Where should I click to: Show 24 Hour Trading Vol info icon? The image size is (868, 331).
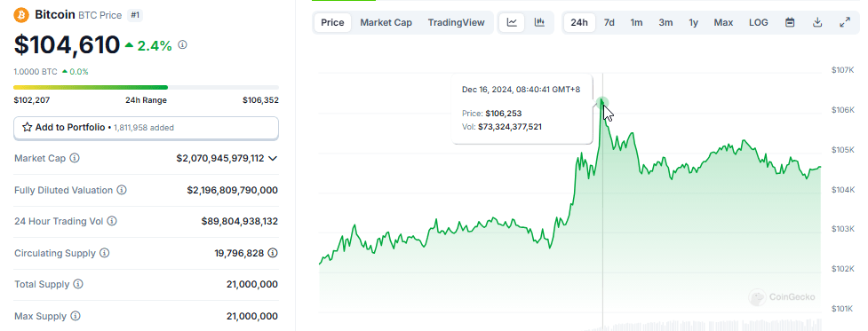[x=112, y=221]
